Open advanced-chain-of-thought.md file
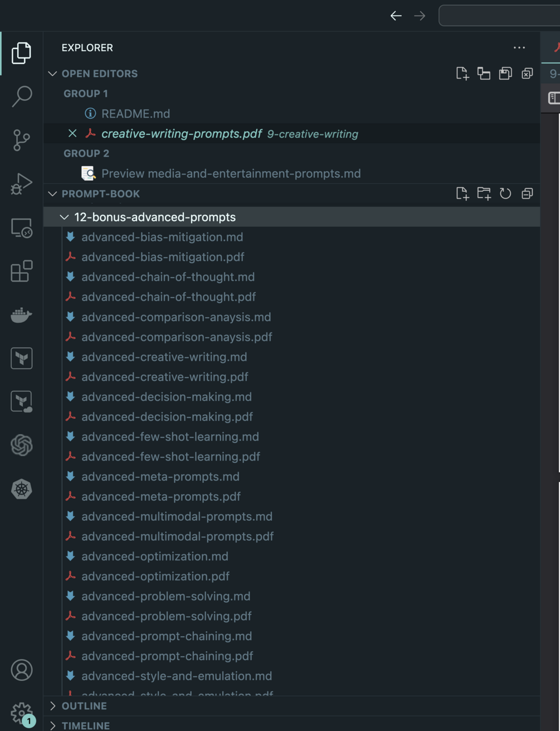 click(168, 277)
